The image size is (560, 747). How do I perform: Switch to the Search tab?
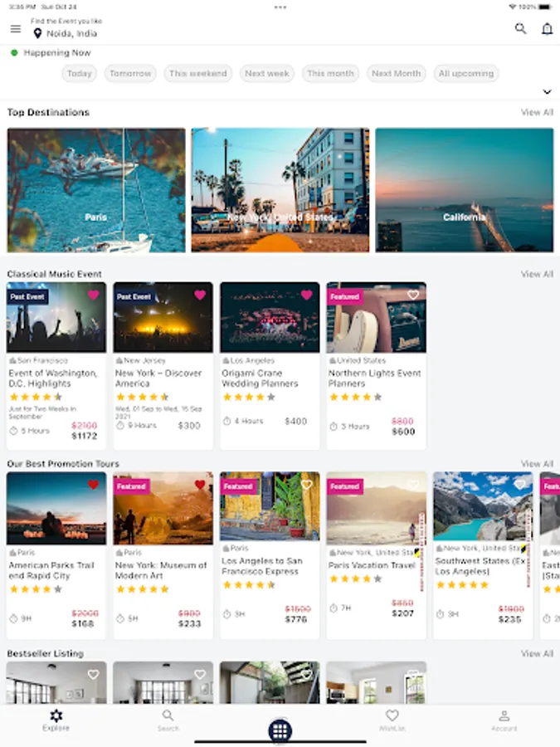[x=168, y=720]
